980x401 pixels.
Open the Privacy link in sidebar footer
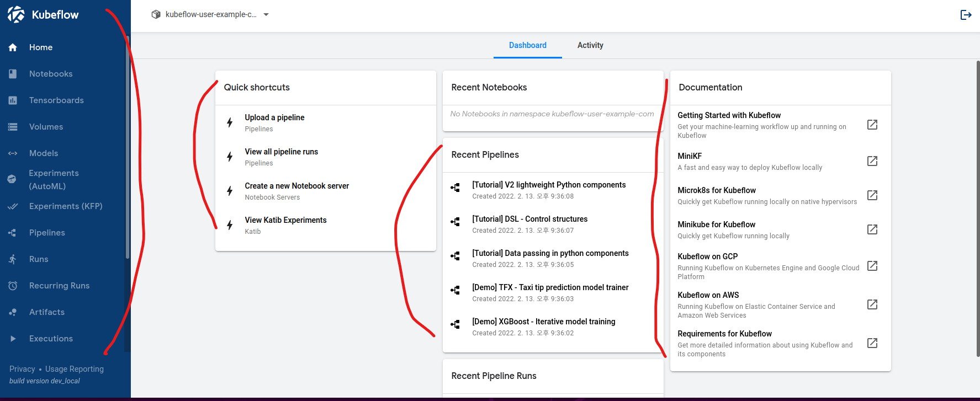point(22,369)
